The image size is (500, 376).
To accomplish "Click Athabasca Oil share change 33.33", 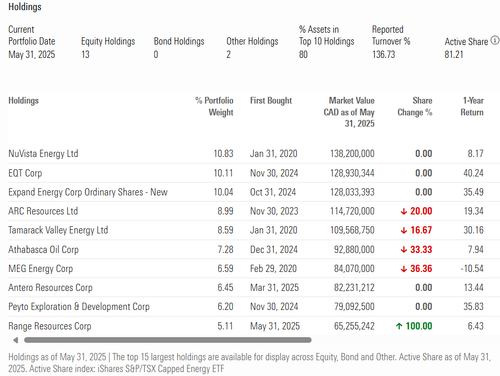I will [421, 250].
